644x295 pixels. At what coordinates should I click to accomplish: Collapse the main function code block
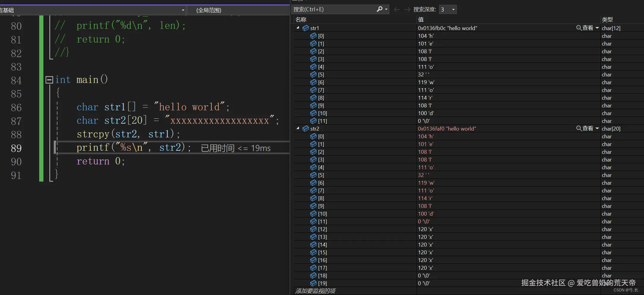click(49, 80)
